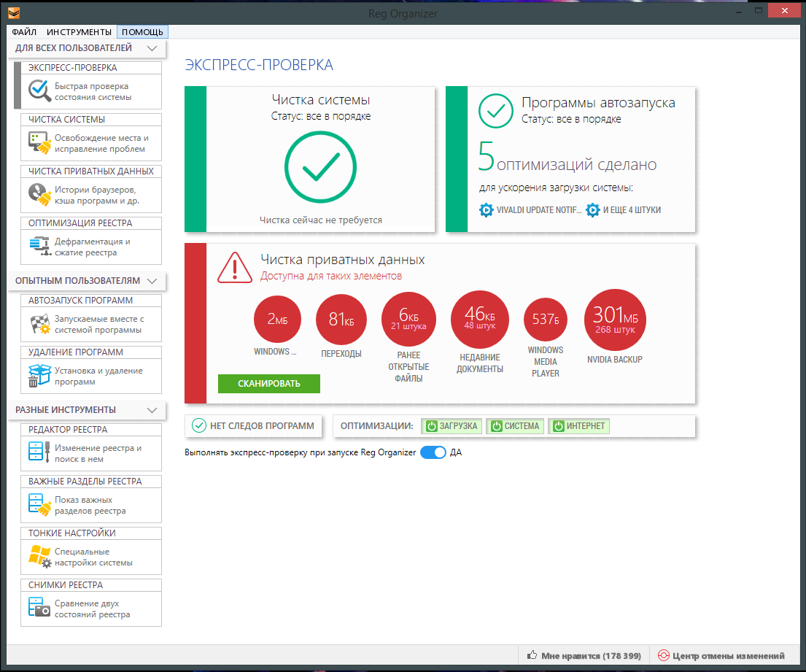Select ЧИСТКА ПРИВАТНЫХ ДАННЫХ sidebar header
This screenshot has width=806, height=672.
[x=91, y=171]
